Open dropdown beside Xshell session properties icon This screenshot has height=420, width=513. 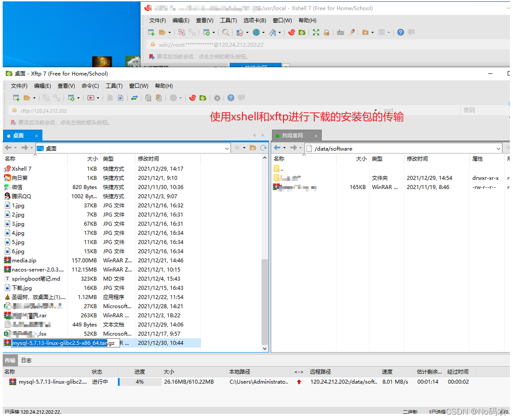pos(214,32)
